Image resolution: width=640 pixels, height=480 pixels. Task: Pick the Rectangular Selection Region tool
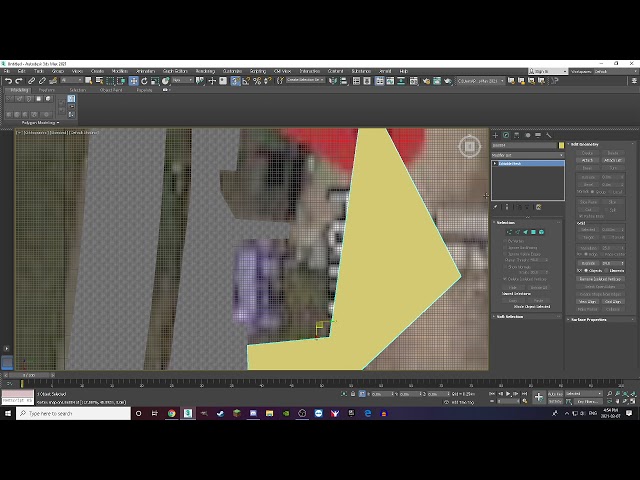110,81
